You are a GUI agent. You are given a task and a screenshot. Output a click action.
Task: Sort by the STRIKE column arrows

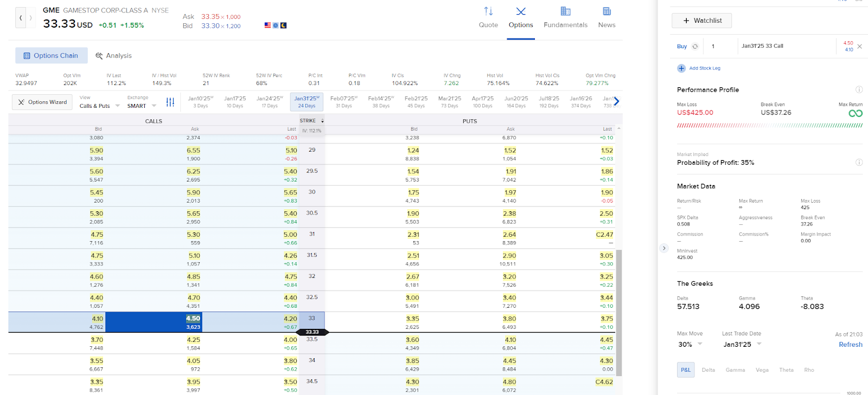click(x=322, y=121)
